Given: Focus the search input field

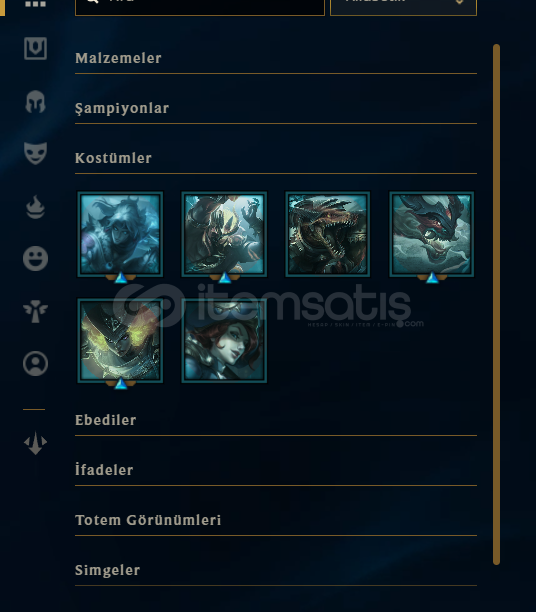Looking at the screenshot, I should [200, 7].
